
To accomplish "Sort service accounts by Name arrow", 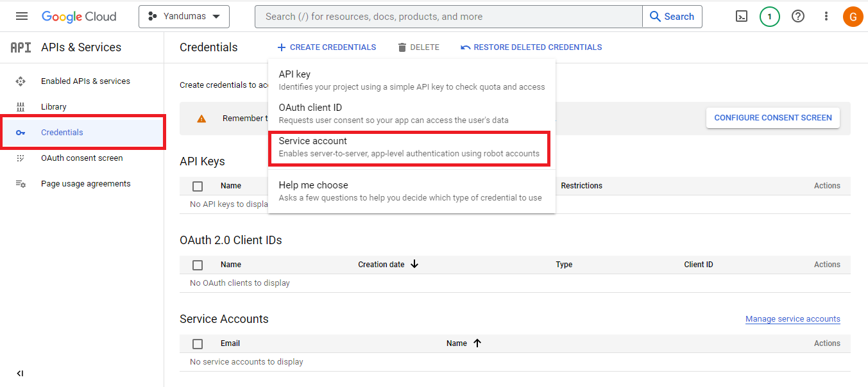I will (x=477, y=343).
